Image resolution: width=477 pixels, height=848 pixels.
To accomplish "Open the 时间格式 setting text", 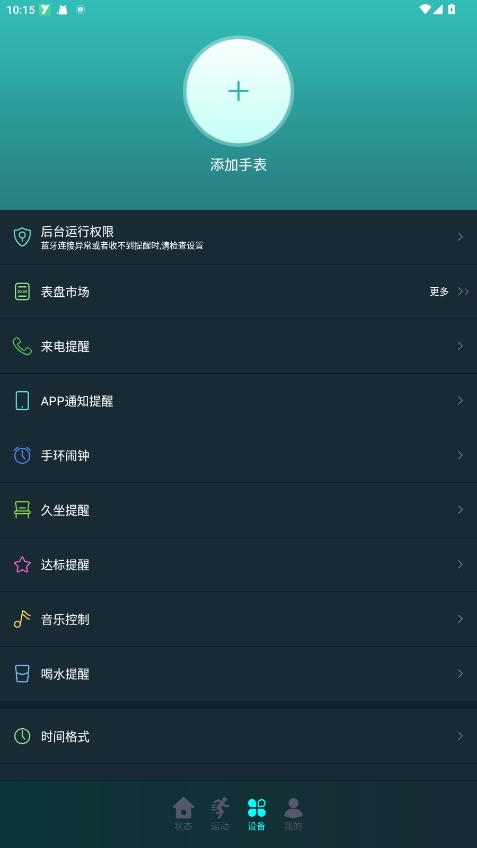I will tap(65, 737).
